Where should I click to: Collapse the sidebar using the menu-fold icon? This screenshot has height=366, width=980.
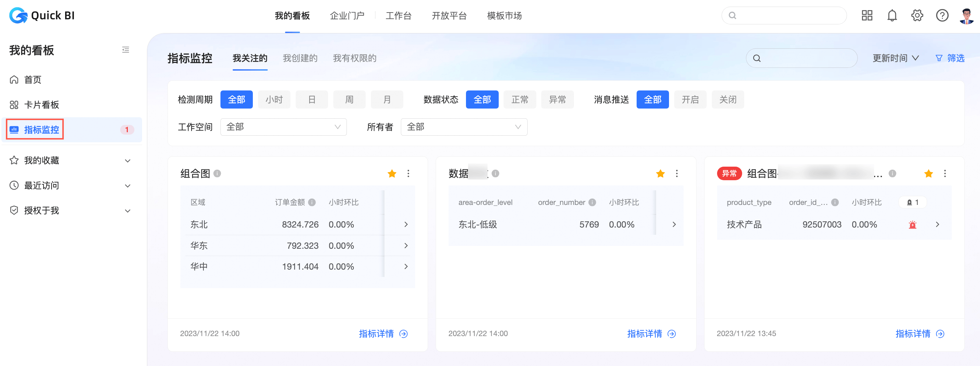coord(125,50)
